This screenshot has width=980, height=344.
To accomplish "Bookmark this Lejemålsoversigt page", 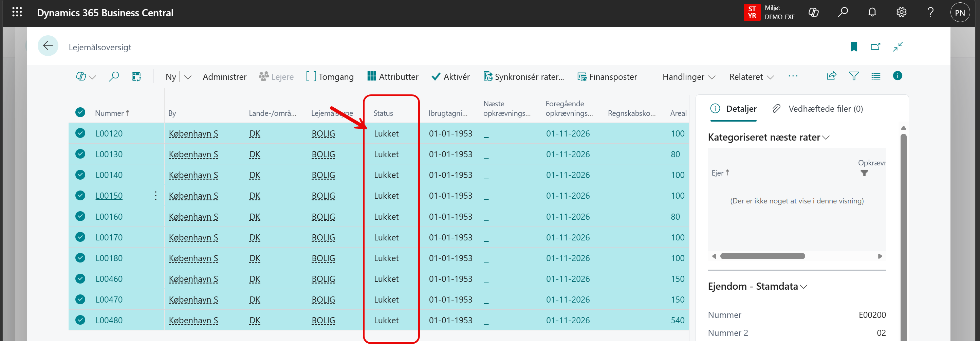I will 854,47.
